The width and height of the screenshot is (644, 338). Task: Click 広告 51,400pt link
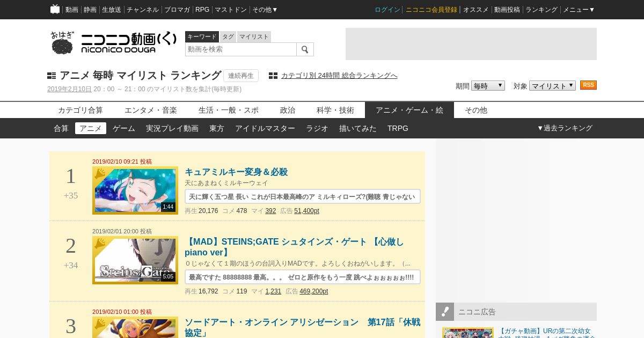point(306,211)
